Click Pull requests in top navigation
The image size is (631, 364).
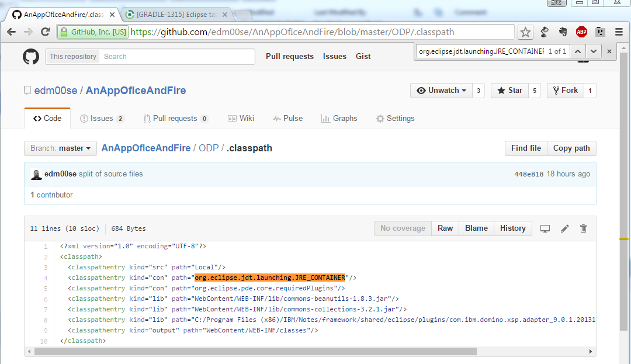point(290,57)
